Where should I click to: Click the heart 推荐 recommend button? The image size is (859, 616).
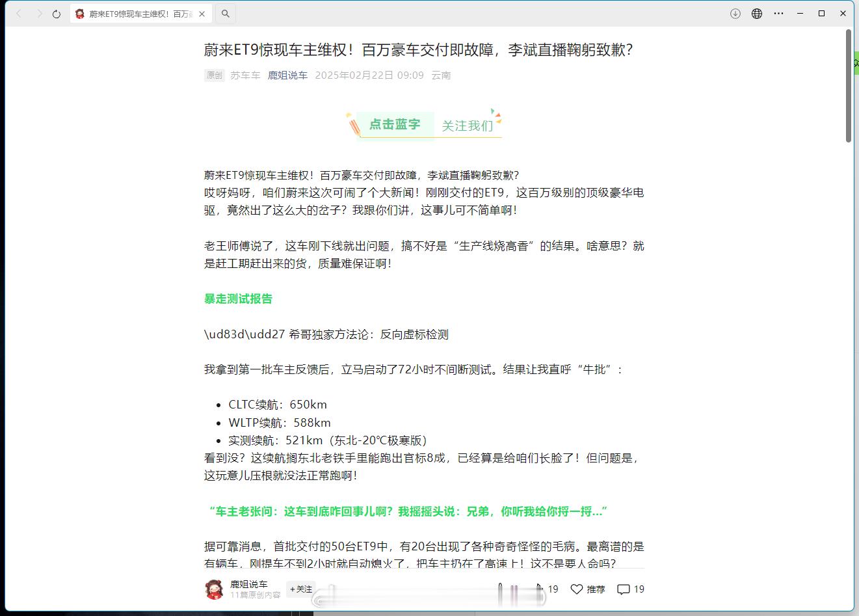coord(587,589)
